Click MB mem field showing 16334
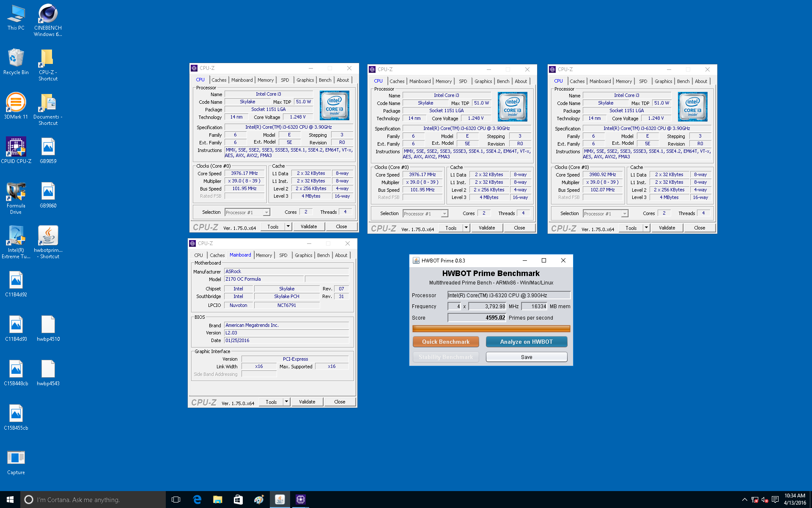The height and width of the screenshot is (508, 812). [x=534, y=306]
